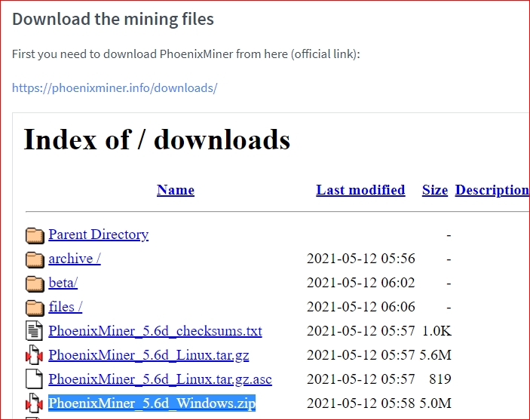Click text file icon beside checksums.txt
This screenshot has height=420, width=530.
[34, 330]
